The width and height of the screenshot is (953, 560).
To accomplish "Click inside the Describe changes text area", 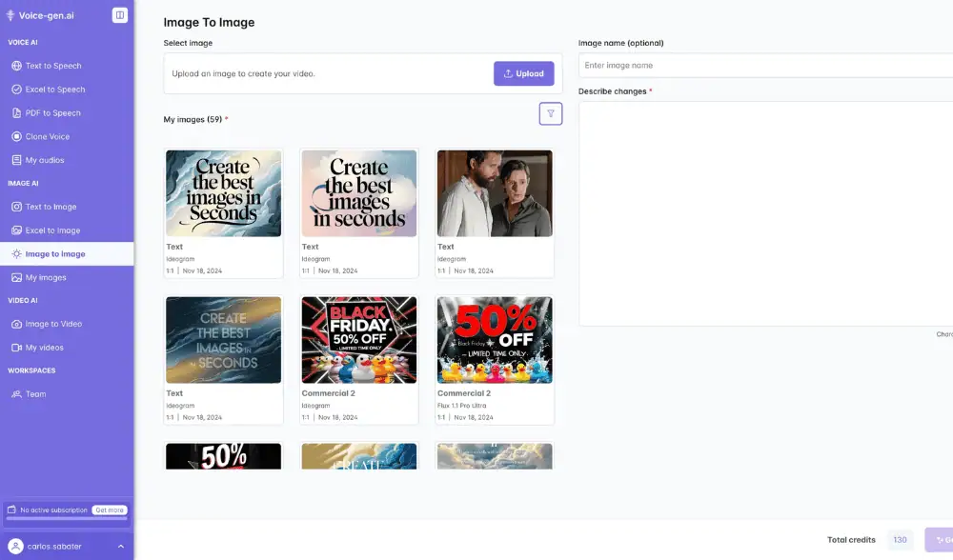I will point(762,213).
